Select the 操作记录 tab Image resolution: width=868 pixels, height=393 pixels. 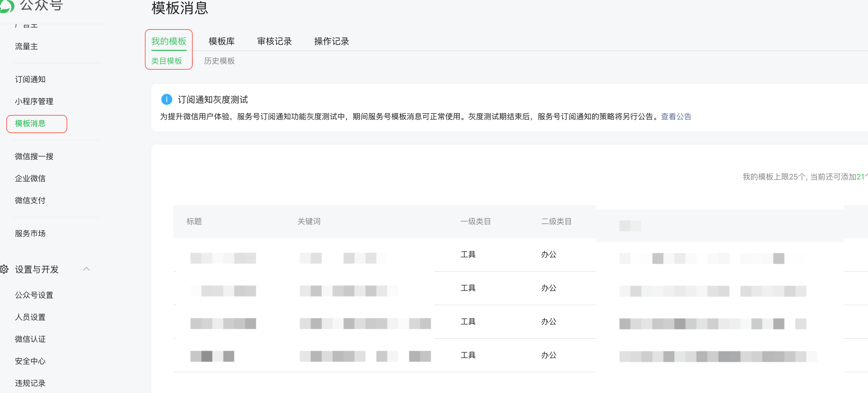tap(331, 42)
